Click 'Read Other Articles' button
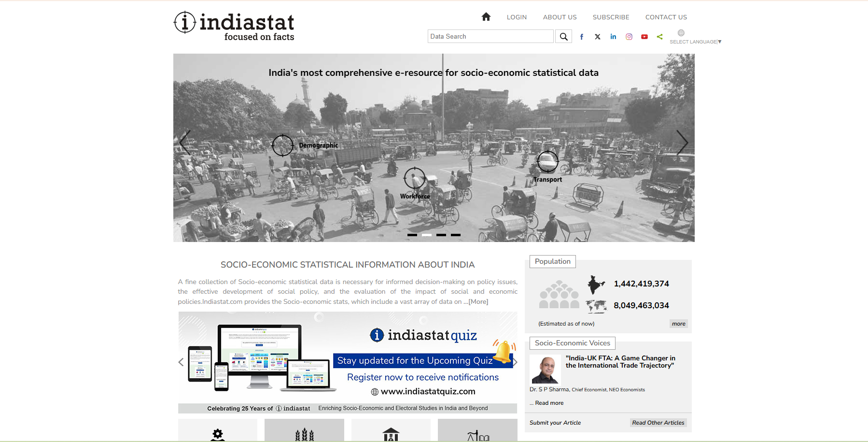Viewport: 868px width, 442px height. coord(658,423)
